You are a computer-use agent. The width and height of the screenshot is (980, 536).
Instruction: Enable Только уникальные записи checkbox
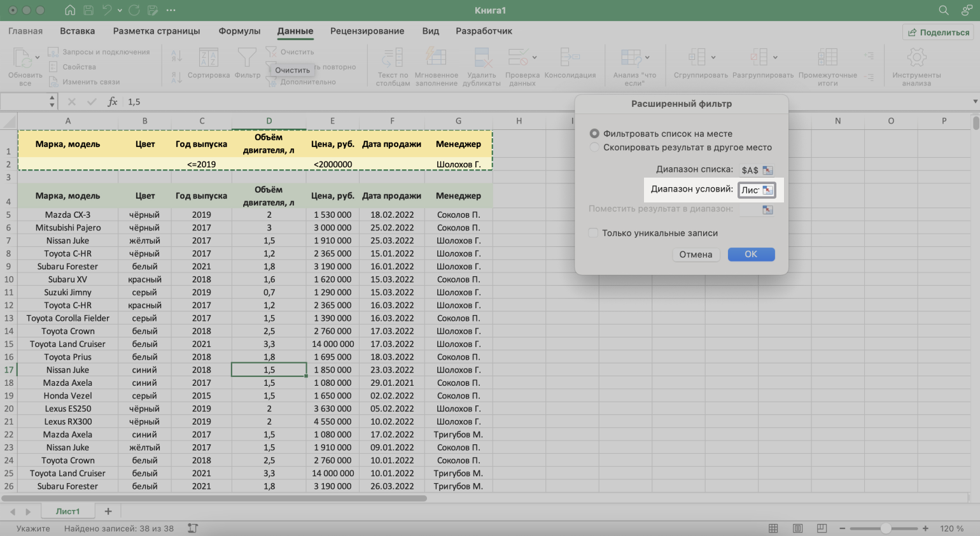(x=593, y=233)
